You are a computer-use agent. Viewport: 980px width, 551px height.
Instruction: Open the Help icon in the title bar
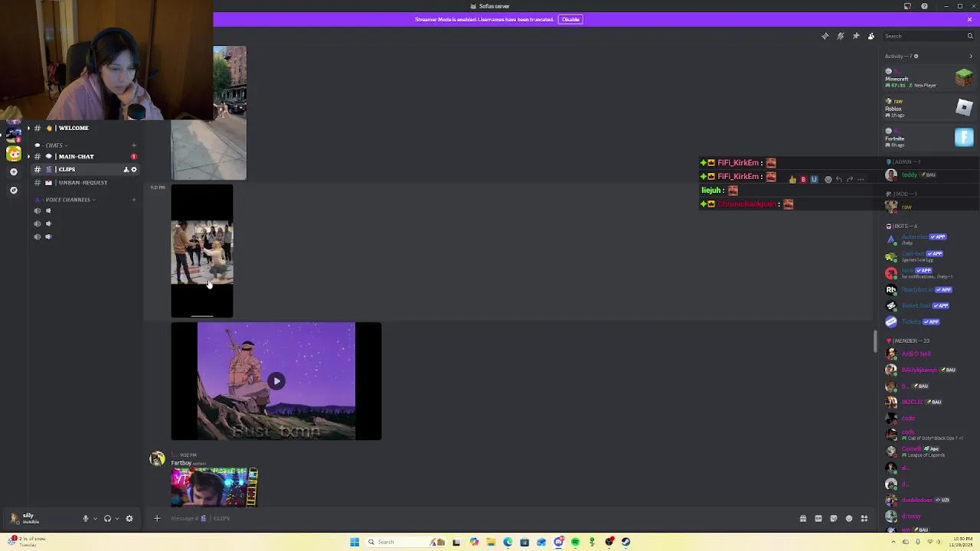924,6
